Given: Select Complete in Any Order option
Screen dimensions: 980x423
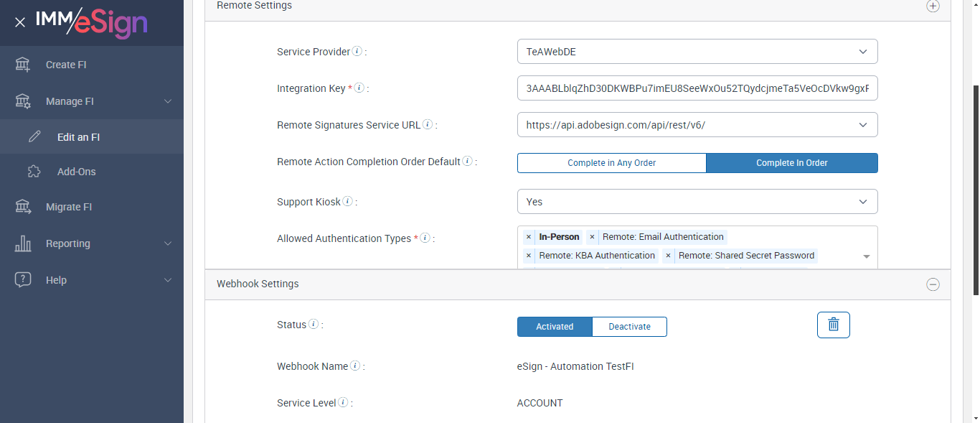Looking at the screenshot, I should tap(611, 163).
